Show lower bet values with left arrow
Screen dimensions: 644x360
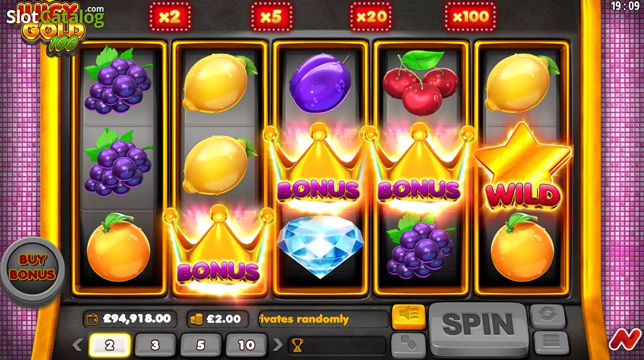[77, 345]
